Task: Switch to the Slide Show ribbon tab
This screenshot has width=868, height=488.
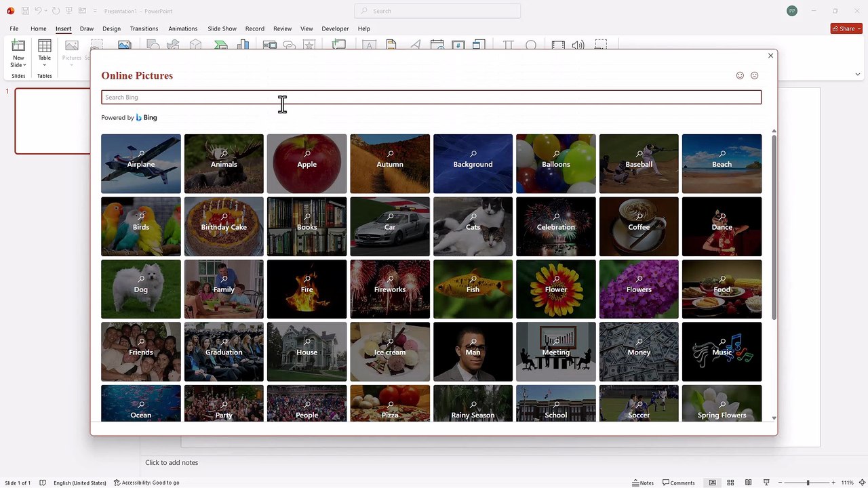Action: pyautogui.click(x=222, y=28)
